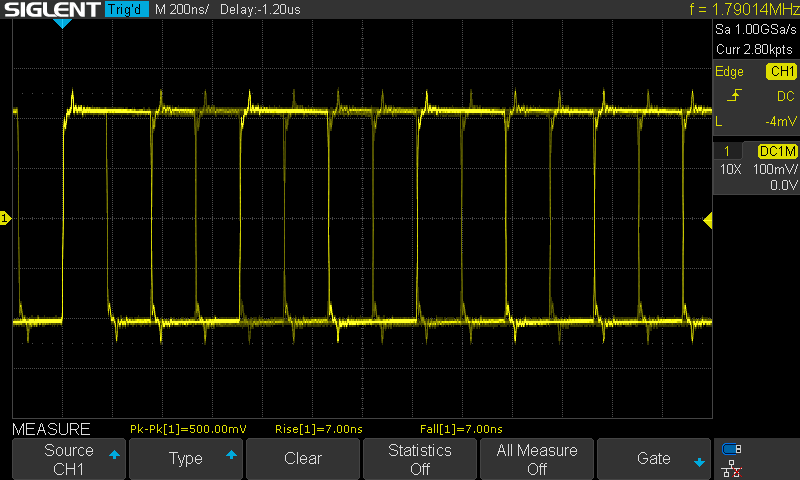This screenshot has width=800, height=480.
Task: Click the rising edge trigger slope icon
Action: (735, 96)
